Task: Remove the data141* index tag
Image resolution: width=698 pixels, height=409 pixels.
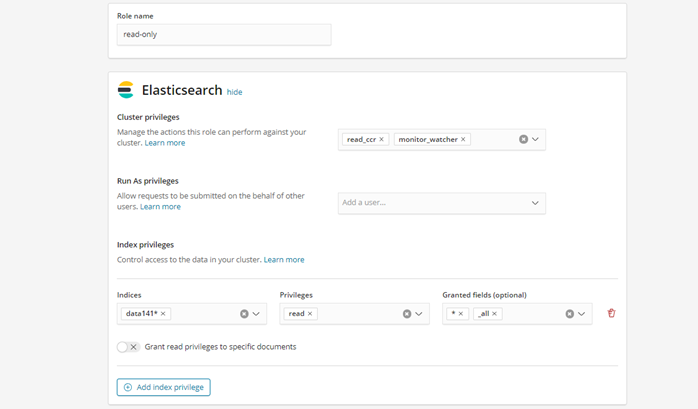Action: click(163, 314)
